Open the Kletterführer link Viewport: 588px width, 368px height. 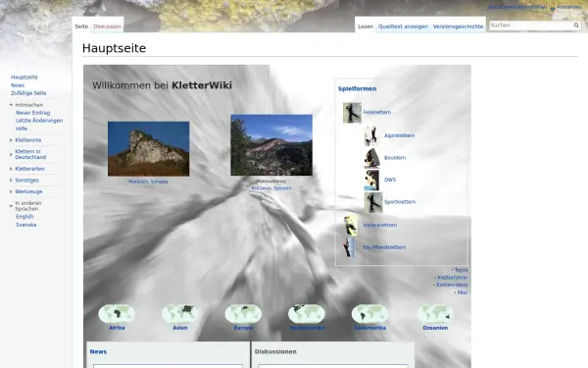[453, 278]
